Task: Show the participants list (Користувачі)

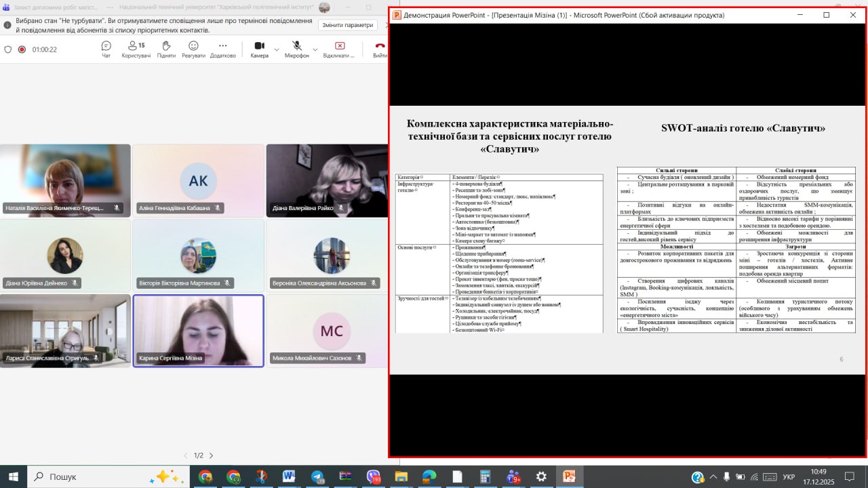Action: pyautogui.click(x=136, y=49)
